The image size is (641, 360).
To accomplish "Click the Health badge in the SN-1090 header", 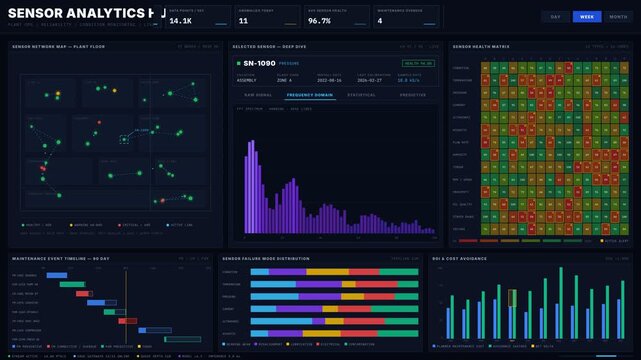I will (x=418, y=63).
